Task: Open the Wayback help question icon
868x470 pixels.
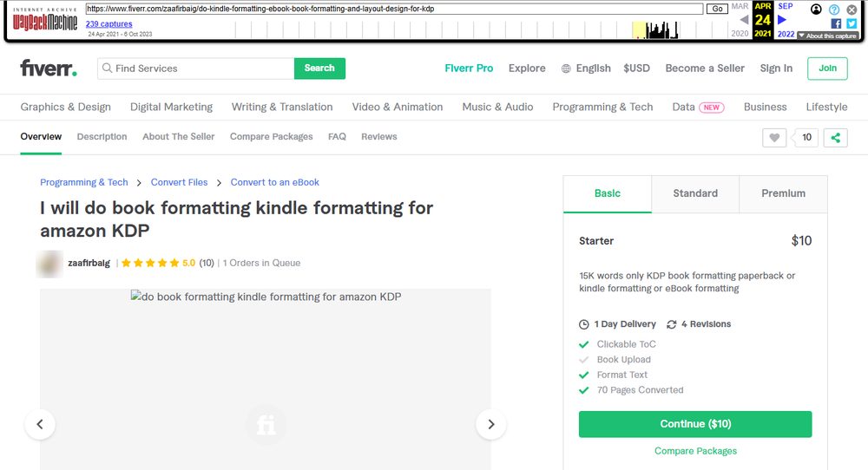Action: click(834, 10)
